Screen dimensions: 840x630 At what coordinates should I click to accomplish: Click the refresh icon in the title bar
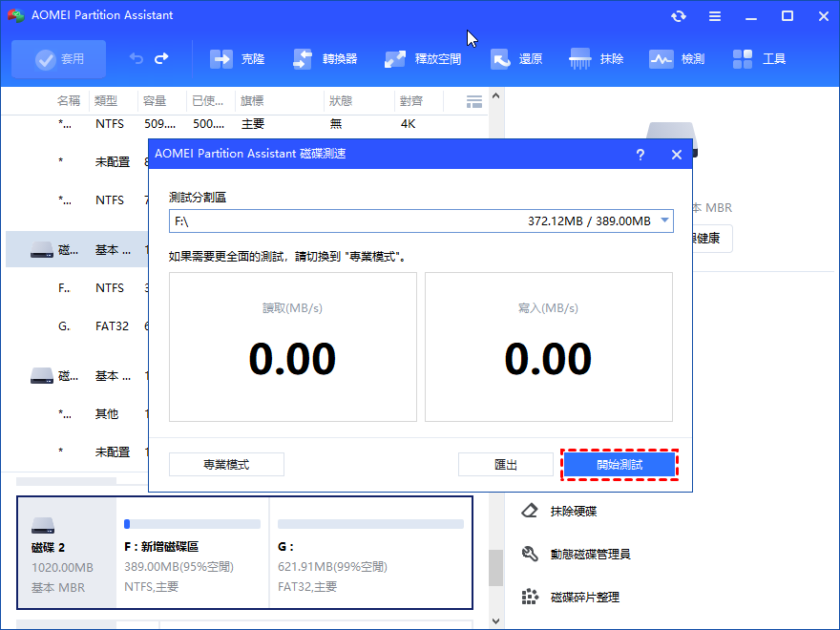[679, 16]
